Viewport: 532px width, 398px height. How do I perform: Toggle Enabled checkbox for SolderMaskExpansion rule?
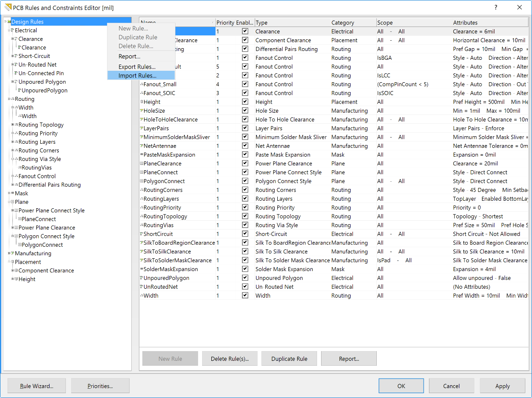[245, 269]
